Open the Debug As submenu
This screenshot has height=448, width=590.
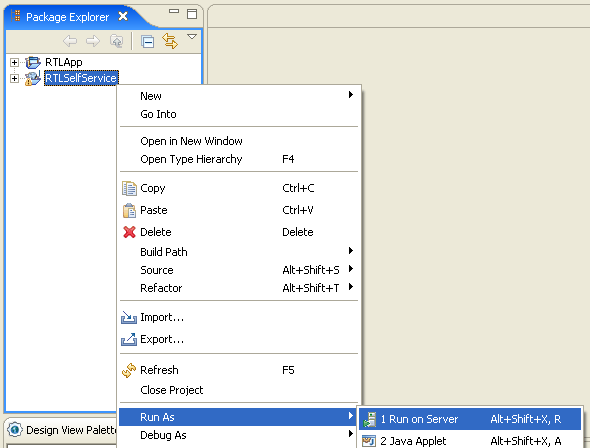[238, 435]
